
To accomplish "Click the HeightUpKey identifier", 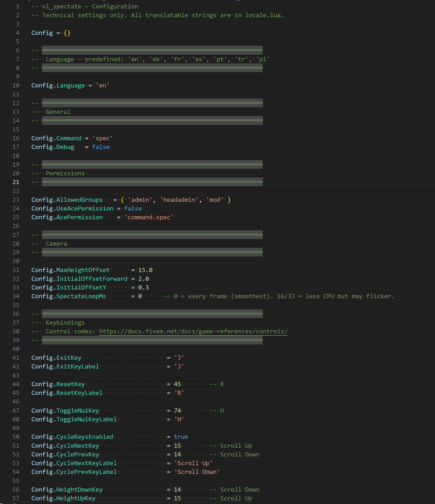I will pyautogui.click(x=76, y=498).
